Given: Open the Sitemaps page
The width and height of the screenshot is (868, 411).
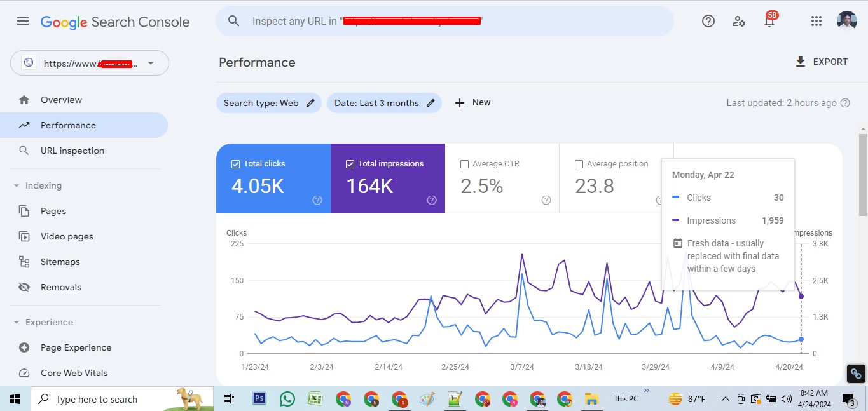Looking at the screenshot, I should pos(60,261).
